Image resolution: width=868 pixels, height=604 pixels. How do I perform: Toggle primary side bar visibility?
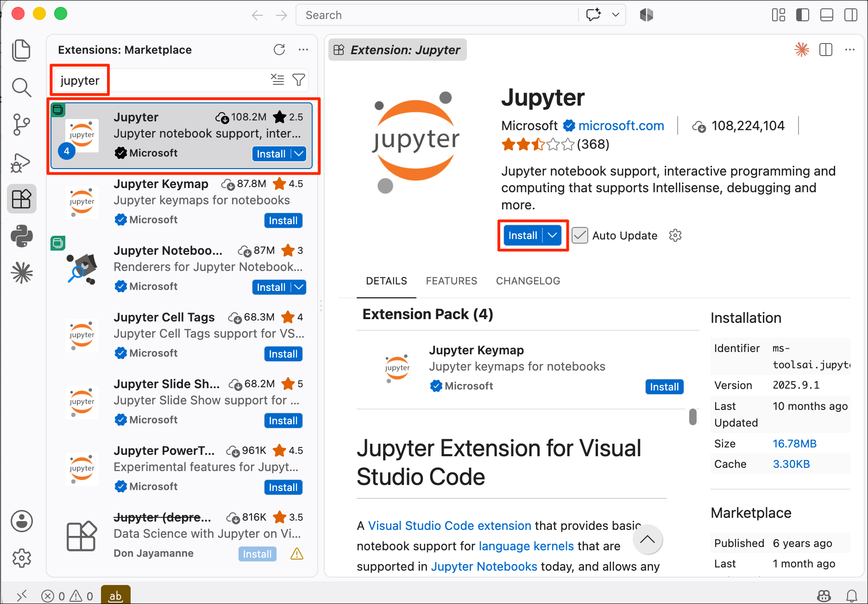click(x=803, y=15)
